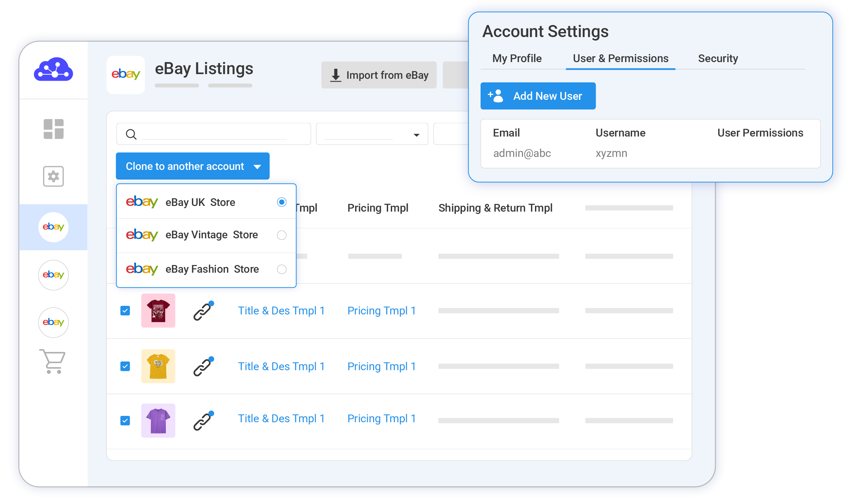Viewport: 846px width, 504px height.
Task: Expand the Clone to another account dropdown
Action: point(193,166)
